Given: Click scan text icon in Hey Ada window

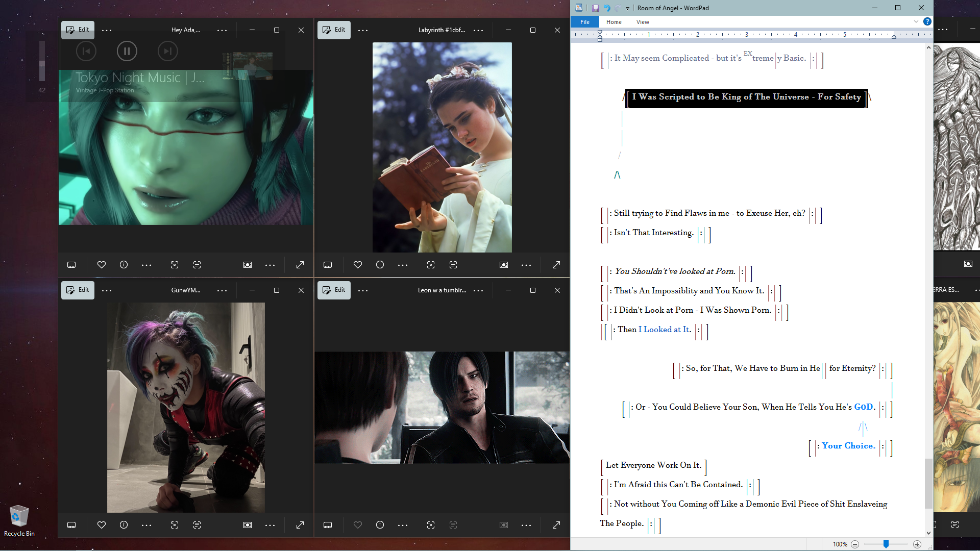Looking at the screenshot, I should pyautogui.click(x=197, y=265).
